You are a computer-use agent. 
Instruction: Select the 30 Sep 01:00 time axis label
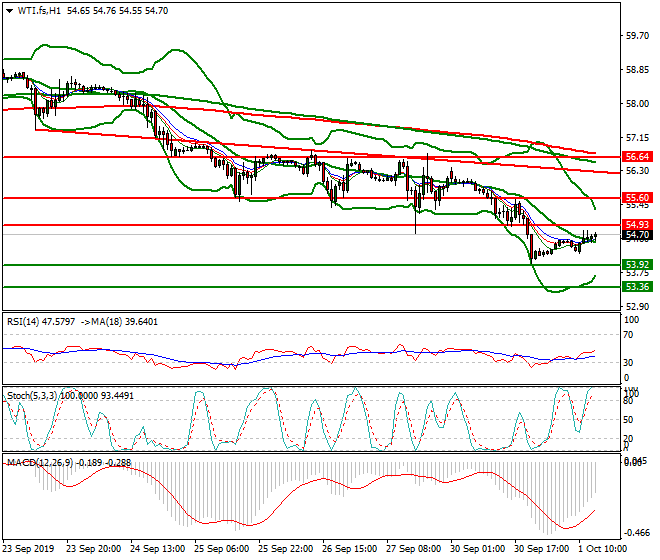point(477,549)
